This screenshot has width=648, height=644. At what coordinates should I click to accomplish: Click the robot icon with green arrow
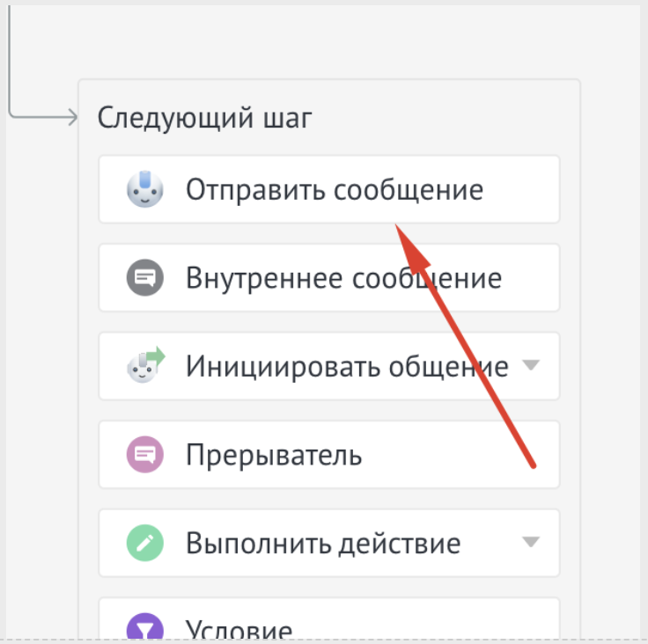[144, 365]
